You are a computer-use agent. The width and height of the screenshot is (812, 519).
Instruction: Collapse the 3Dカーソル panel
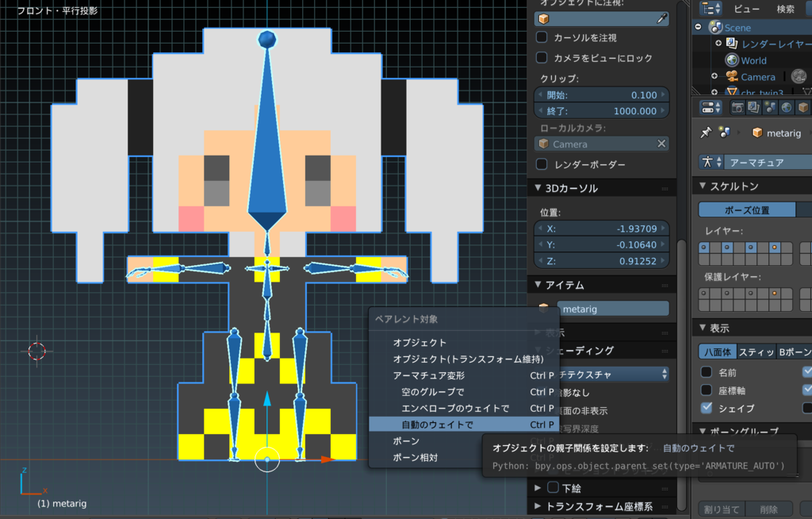click(538, 188)
